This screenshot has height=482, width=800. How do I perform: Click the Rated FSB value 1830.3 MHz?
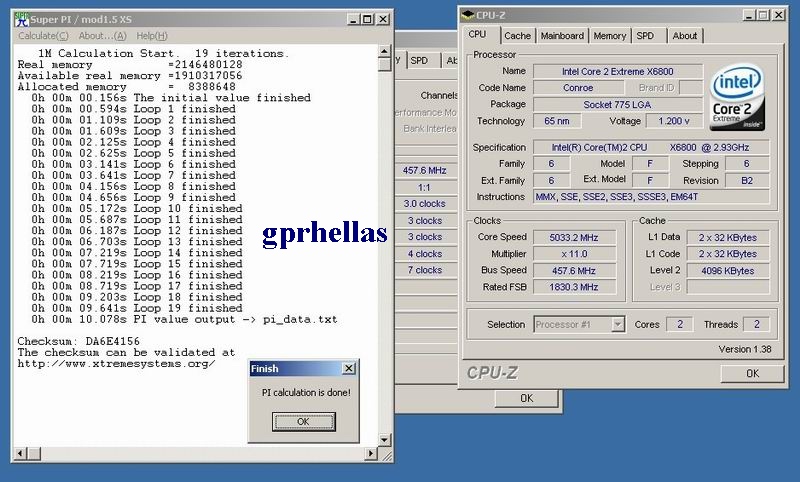574,287
